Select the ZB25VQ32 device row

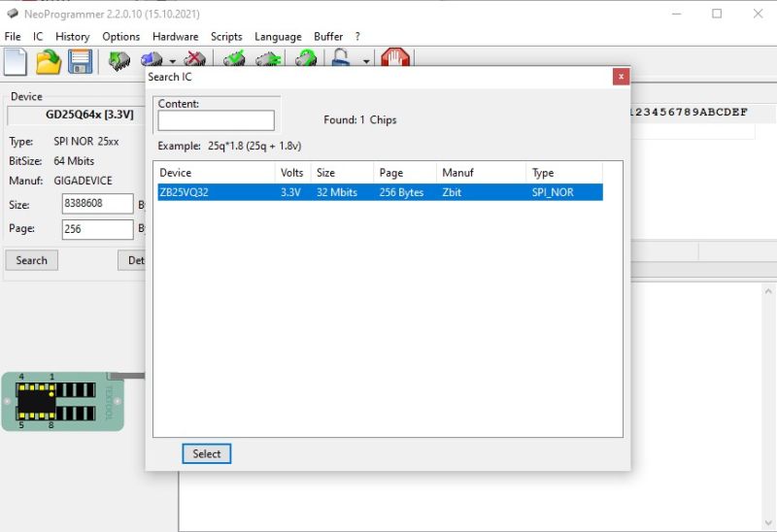(x=380, y=192)
